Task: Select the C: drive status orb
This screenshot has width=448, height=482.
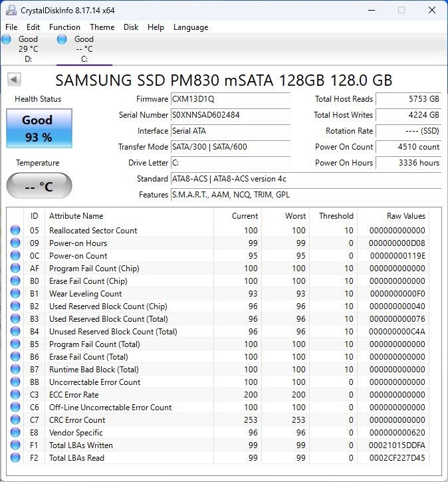Action: pos(62,39)
